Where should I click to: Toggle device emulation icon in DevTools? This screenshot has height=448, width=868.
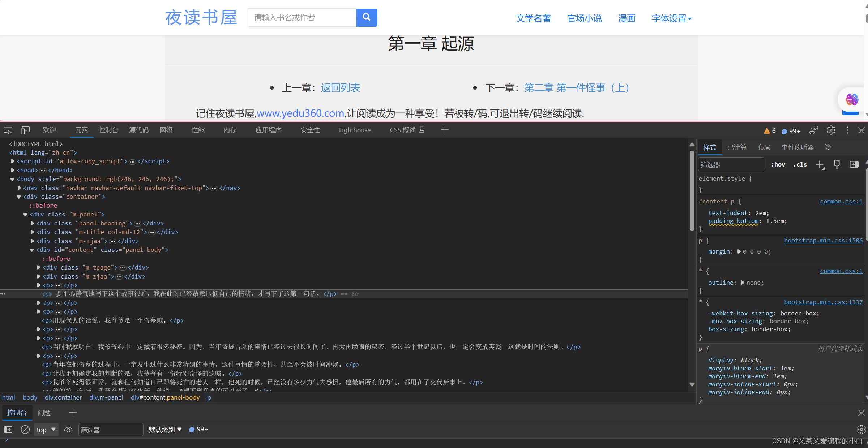coord(25,130)
